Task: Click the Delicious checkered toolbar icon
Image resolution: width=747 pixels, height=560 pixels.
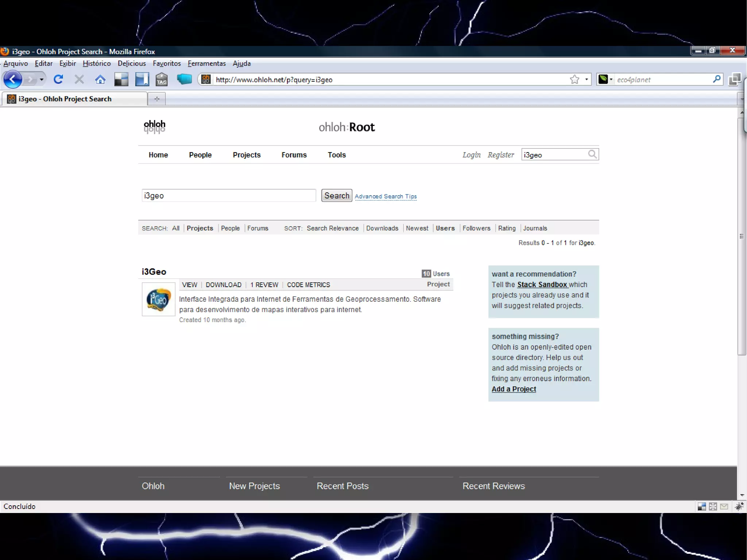Action: [121, 80]
